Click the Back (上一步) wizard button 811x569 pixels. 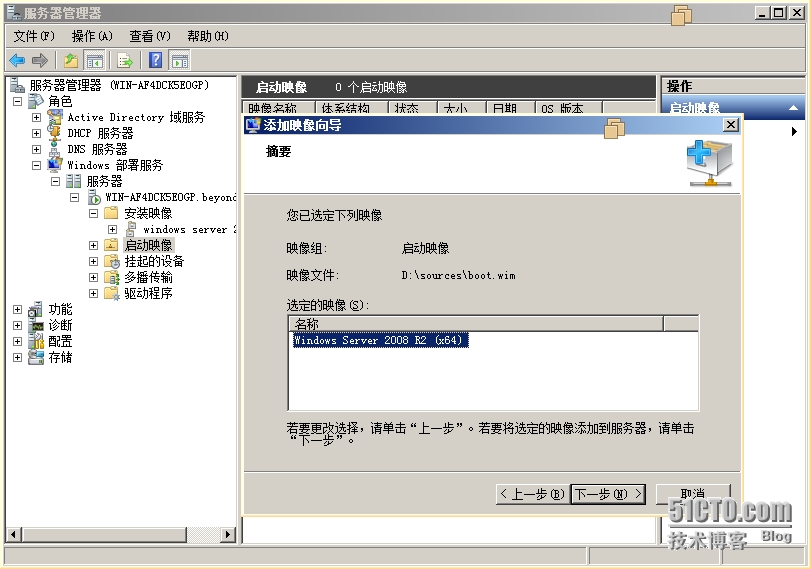coord(532,494)
